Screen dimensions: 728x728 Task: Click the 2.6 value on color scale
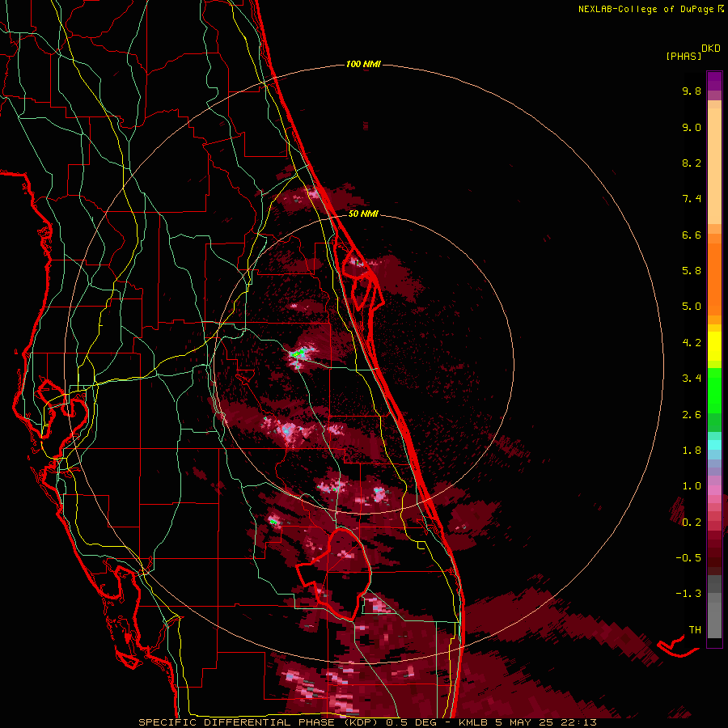692,415
